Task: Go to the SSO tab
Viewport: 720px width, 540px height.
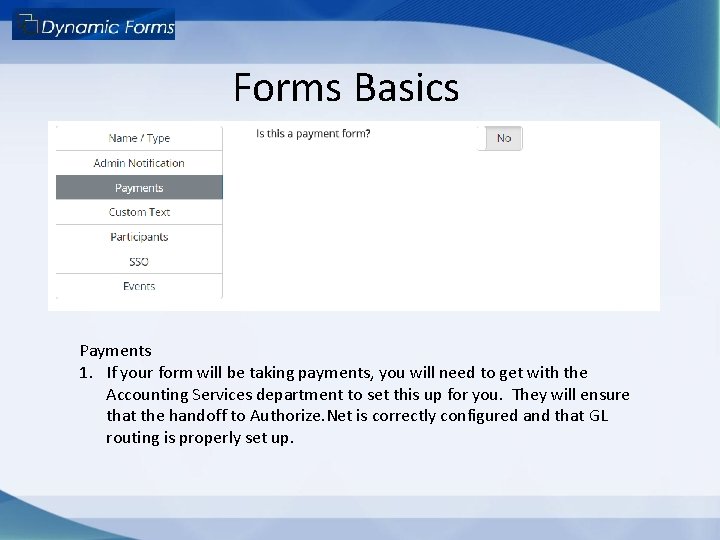Action: (x=139, y=261)
